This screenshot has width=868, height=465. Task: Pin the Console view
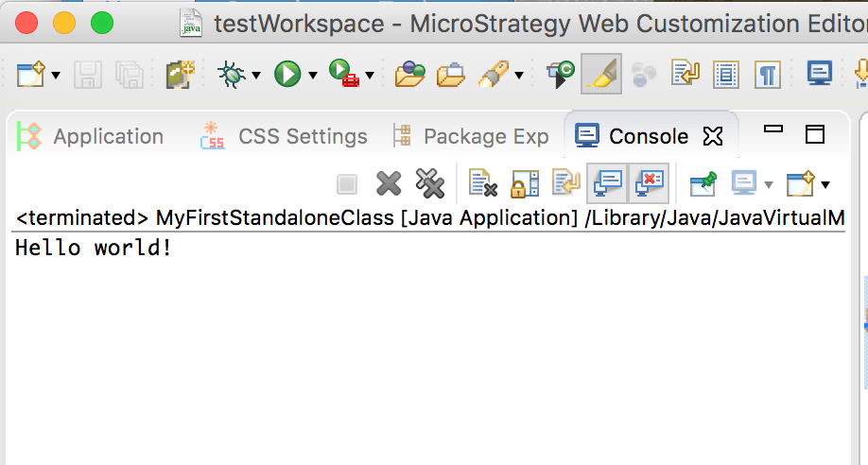[x=702, y=184]
